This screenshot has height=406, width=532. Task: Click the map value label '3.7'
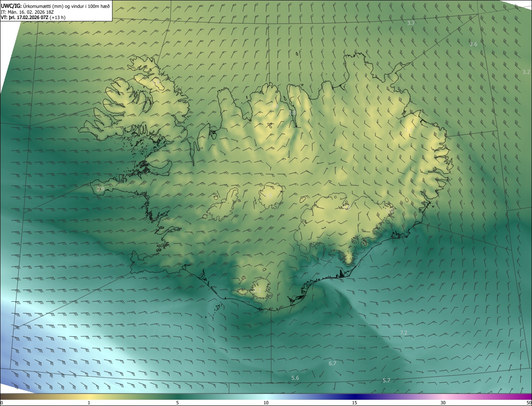coord(411,23)
